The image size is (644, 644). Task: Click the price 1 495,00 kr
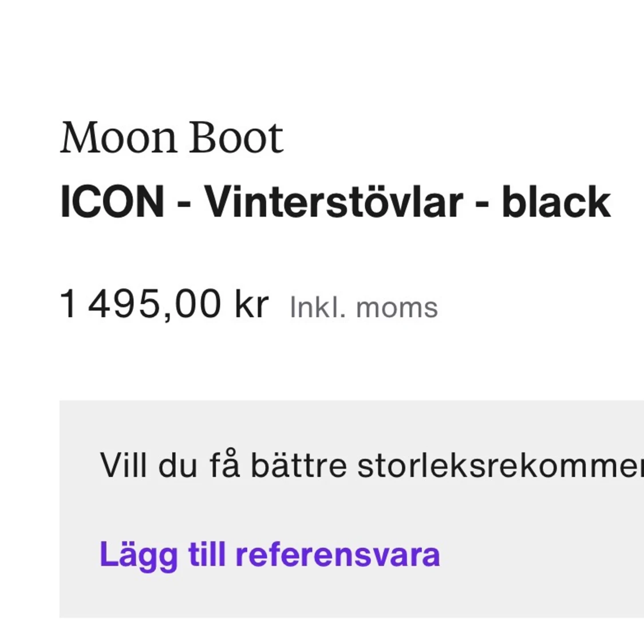164,303
